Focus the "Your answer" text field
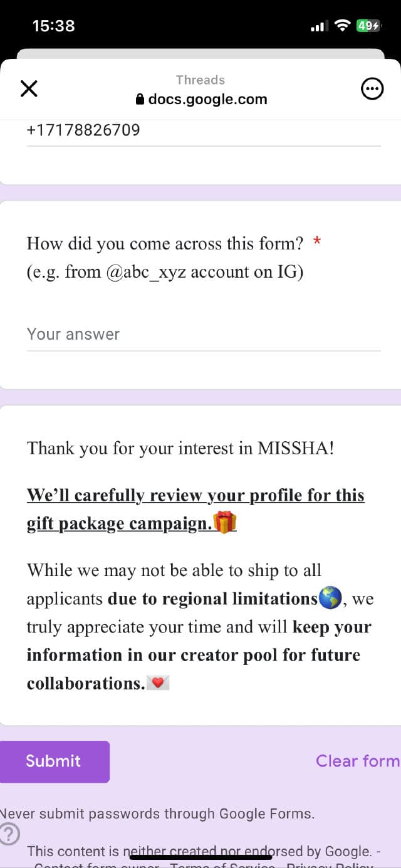The width and height of the screenshot is (401, 868). (x=204, y=335)
